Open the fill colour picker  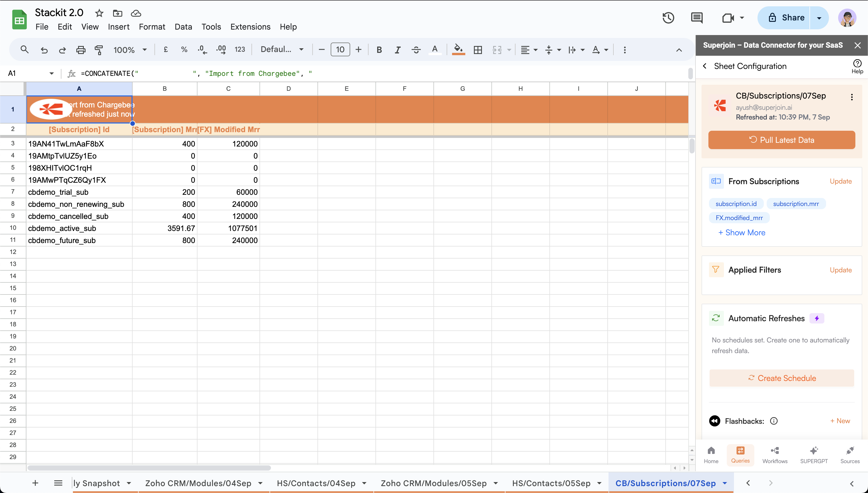coord(458,50)
